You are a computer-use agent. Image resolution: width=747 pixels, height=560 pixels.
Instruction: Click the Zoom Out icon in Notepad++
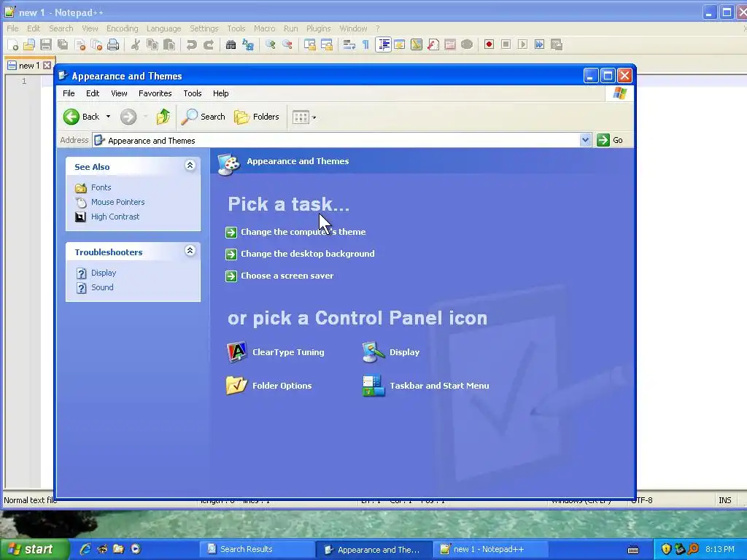pos(287,44)
